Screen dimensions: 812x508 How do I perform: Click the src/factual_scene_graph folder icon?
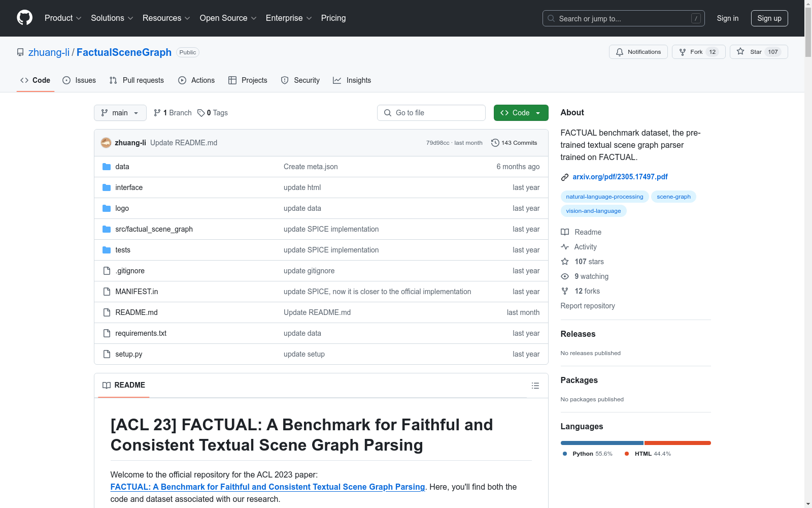coord(107,229)
